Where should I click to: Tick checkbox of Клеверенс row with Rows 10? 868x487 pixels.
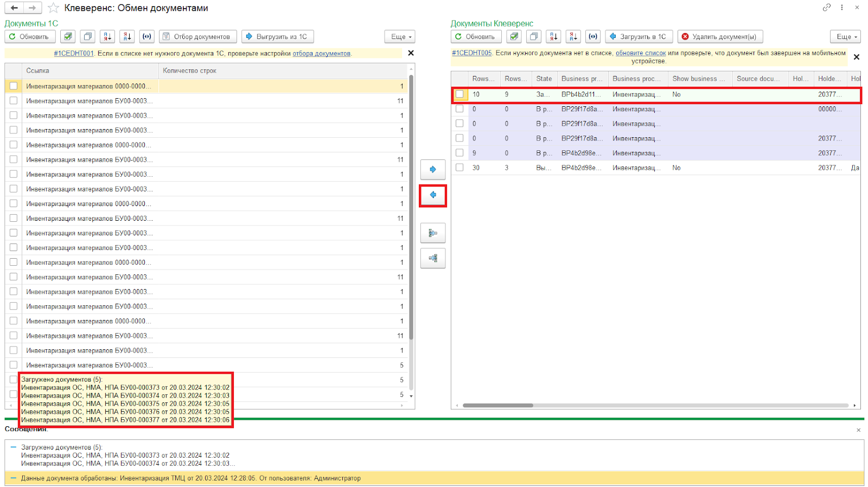[x=459, y=94]
